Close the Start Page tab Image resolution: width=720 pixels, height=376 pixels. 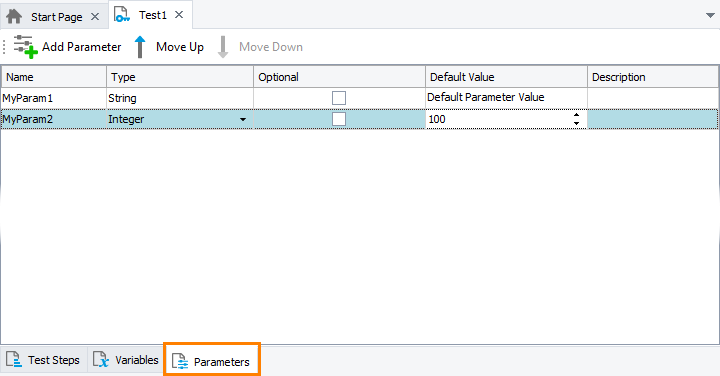coord(95,17)
